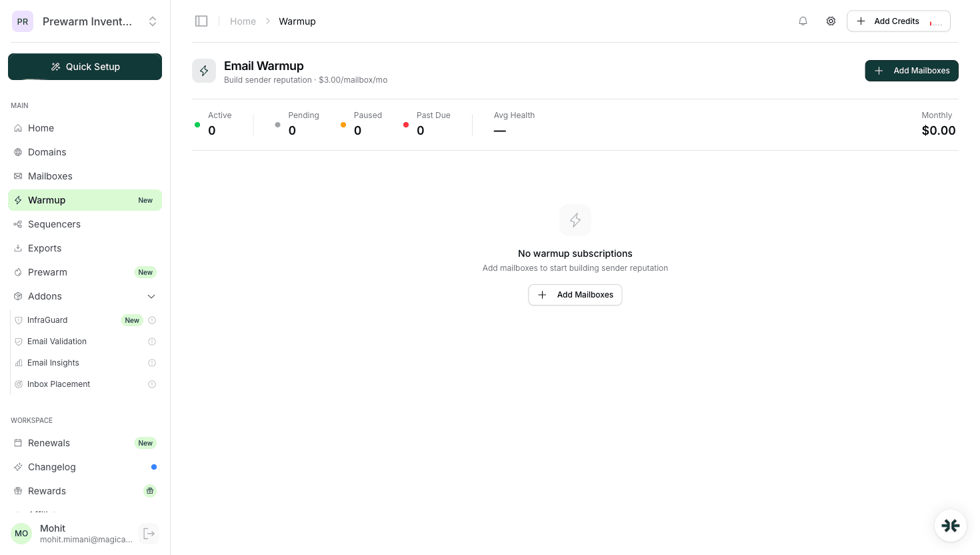Click the blue notification dot beside Changelog
This screenshot has width=980, height=555.
point(154,466)
